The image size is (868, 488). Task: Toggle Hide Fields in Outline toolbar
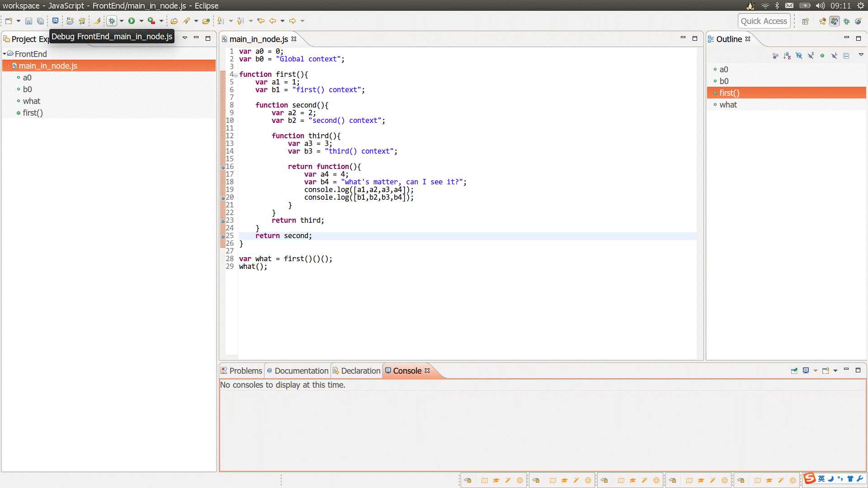pos(799,56)
